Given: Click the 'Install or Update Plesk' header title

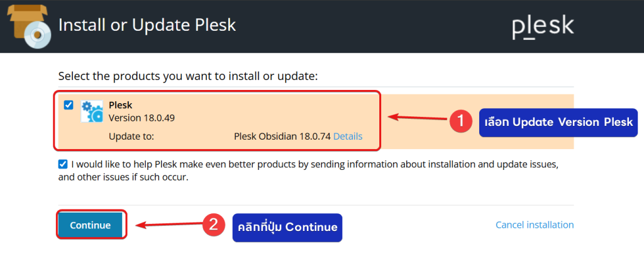Looking at the screenshot, I should pos(147,26).
